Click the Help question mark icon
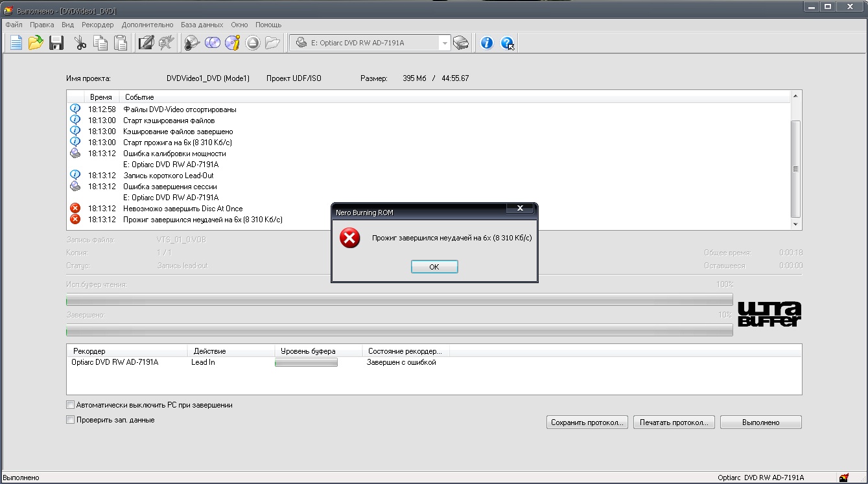The image size is (868, 484). click(x=507, y=43)
